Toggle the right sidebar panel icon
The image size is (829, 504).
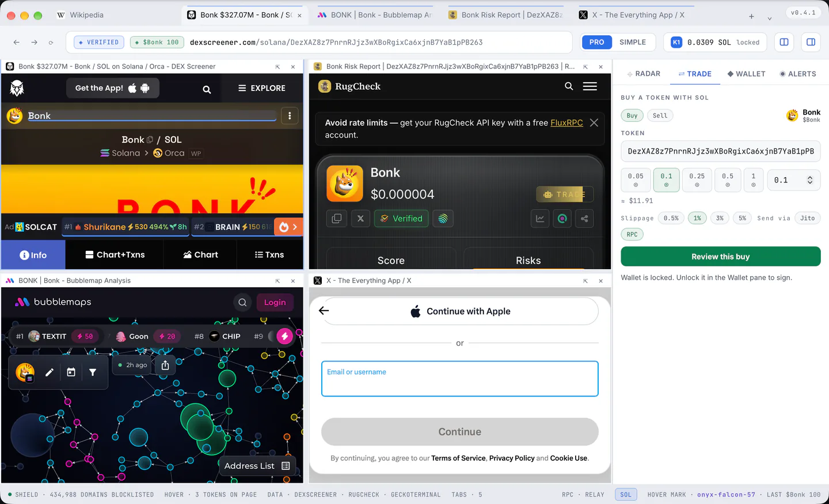(x=811, y=42)
